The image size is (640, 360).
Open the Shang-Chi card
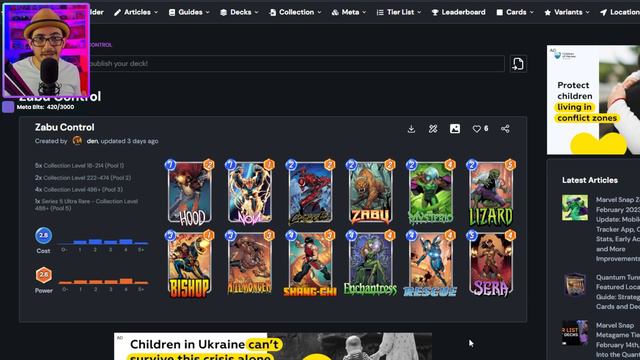click(x=310, y=264)
